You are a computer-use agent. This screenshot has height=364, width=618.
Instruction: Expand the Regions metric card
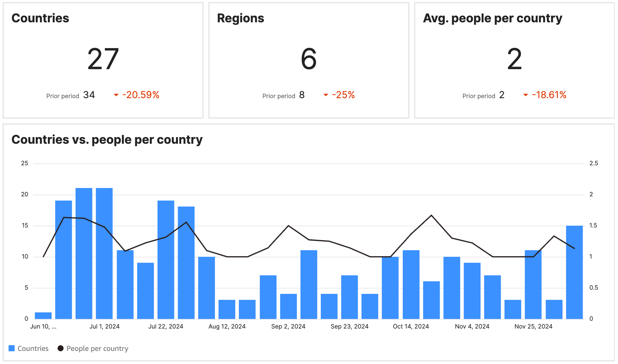click(x=308, y=59)
